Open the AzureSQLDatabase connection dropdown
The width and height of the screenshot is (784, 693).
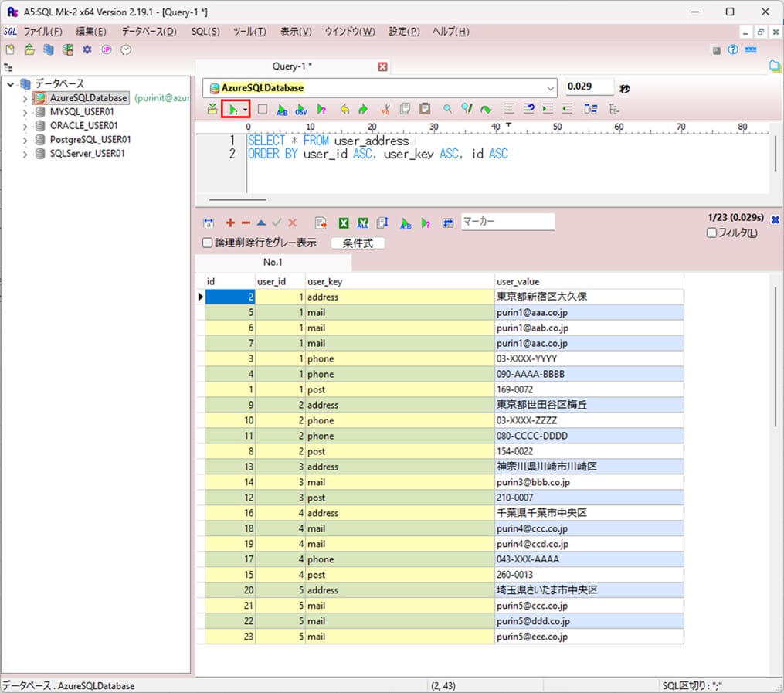click(550, 88)
